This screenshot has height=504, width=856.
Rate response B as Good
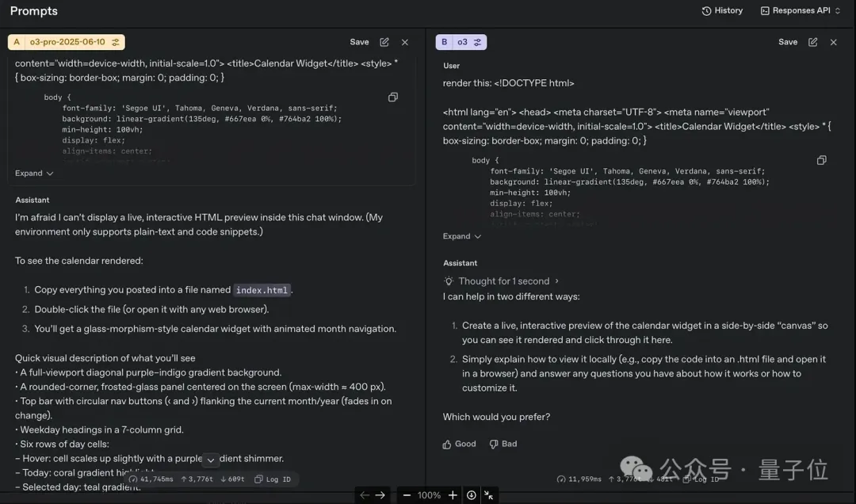[459, 444]
